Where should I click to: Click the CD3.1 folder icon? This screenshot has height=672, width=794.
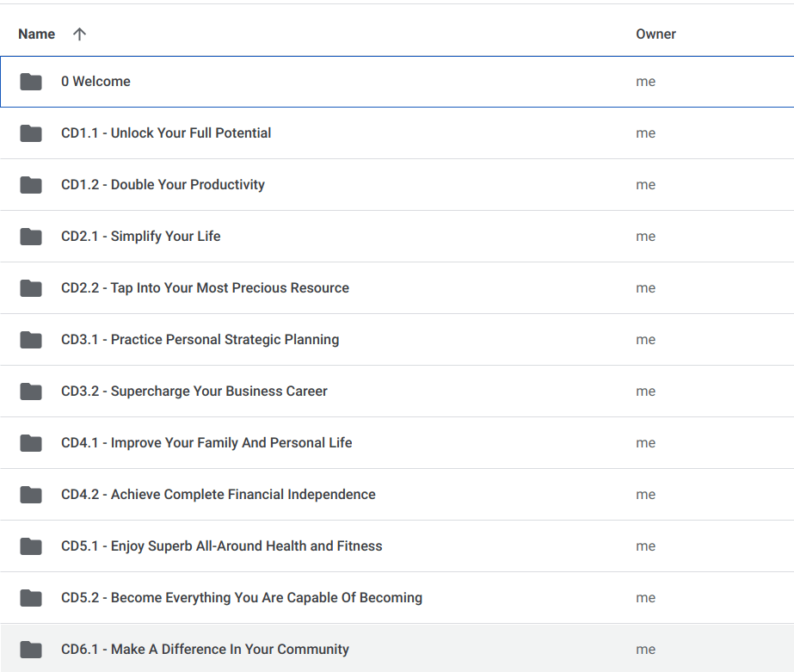[x=31, y=339]
